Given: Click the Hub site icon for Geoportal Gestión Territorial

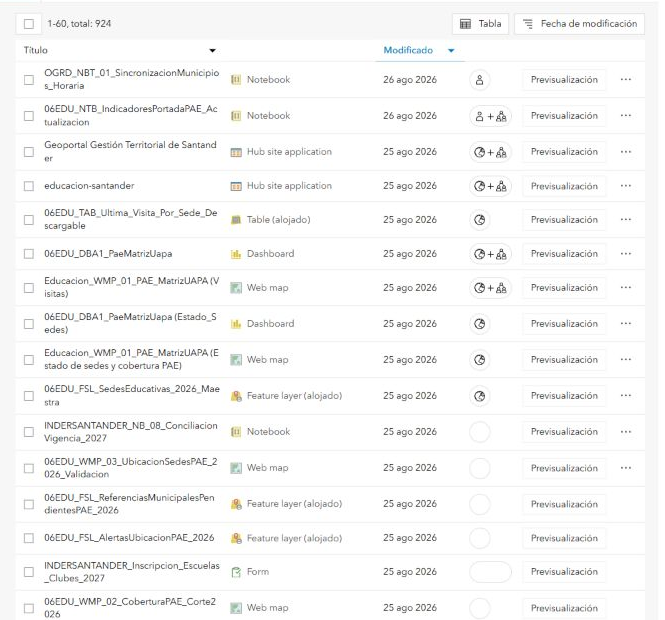Looking at the screenshot, I should pyautogui.click(x=236, y=152).
